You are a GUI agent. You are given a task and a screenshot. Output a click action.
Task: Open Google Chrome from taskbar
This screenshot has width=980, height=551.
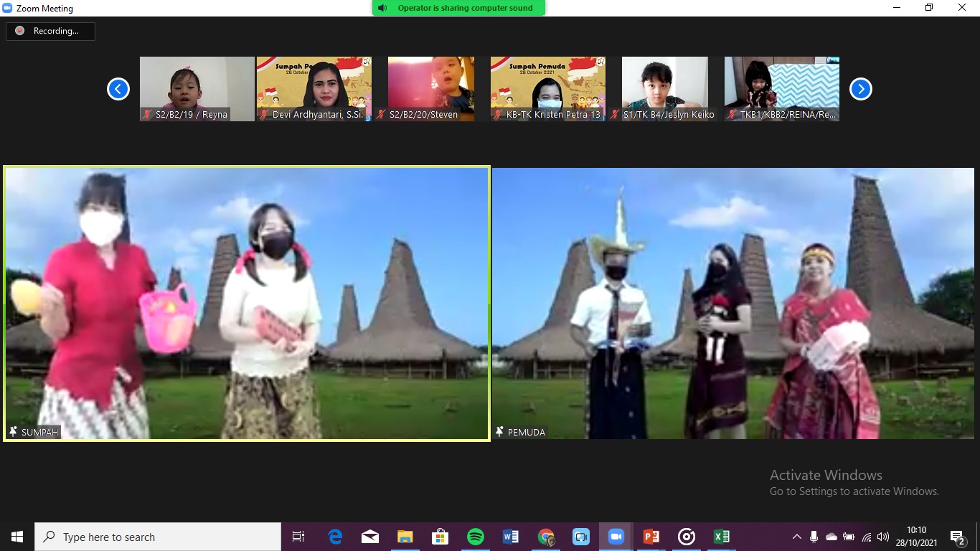click(546, 537)
